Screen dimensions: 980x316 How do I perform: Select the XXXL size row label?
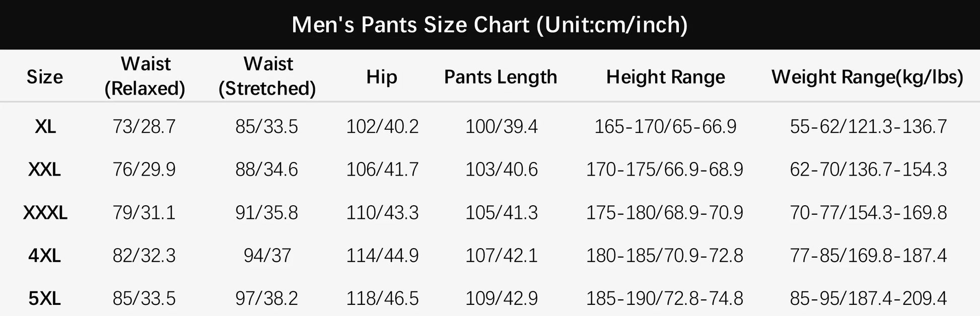[45, 213]
